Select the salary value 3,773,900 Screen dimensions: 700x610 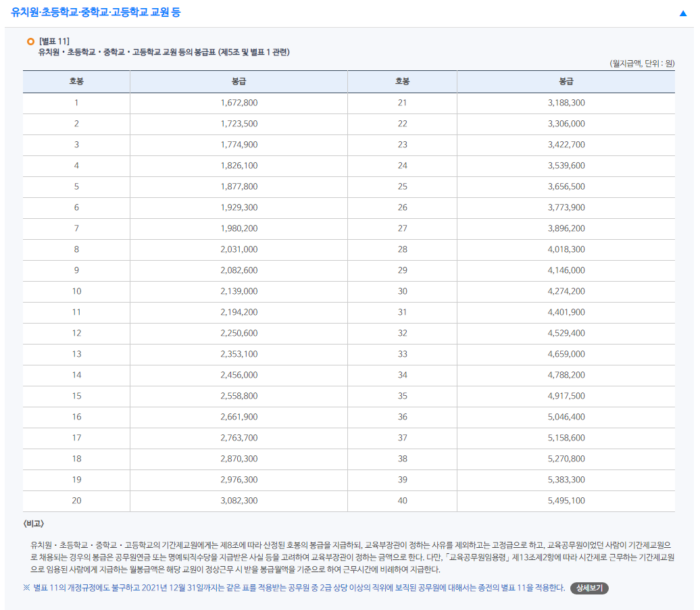(x=566, y=207)
